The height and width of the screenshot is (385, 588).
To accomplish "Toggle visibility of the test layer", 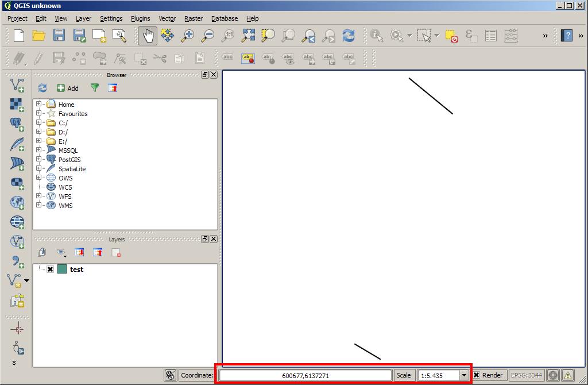I will point(51,269).
